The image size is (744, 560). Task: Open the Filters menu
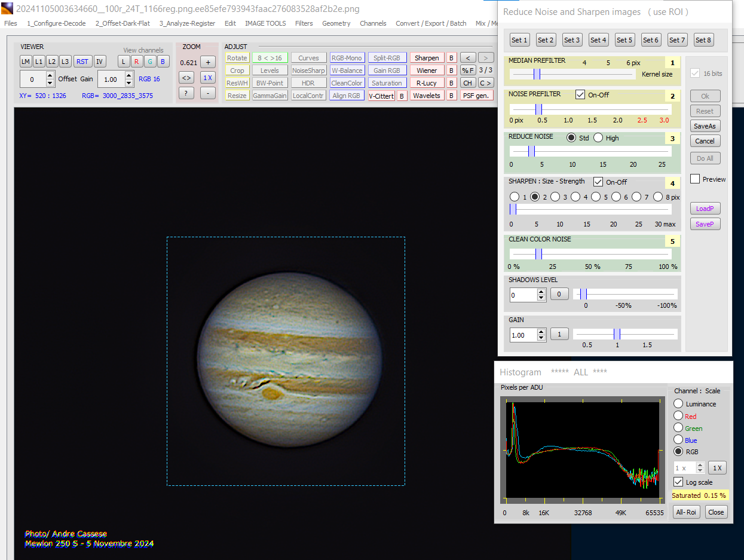pos(304,23)
